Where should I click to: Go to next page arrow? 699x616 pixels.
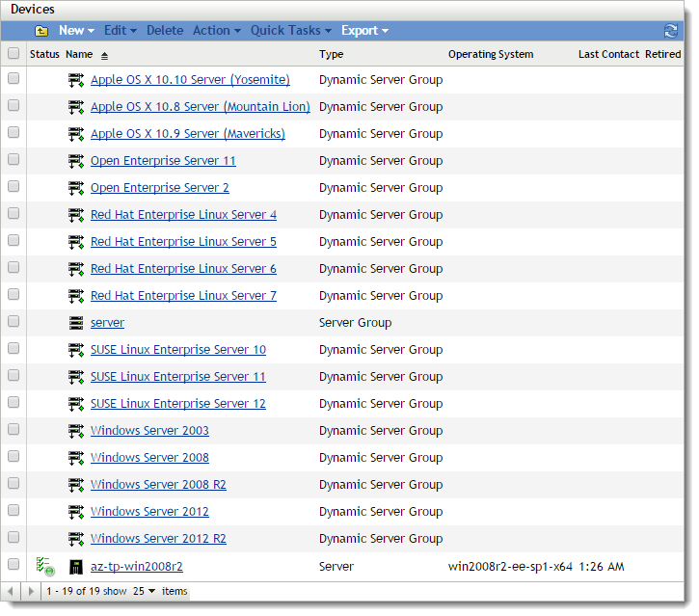tap(31, 592)
